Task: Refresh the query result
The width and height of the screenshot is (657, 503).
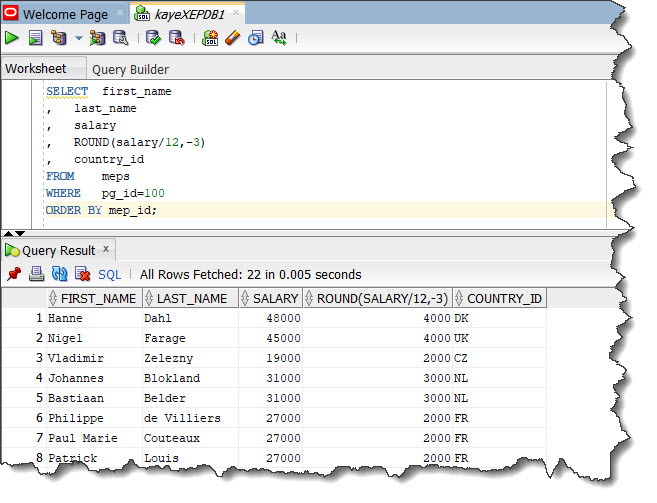Action: [x=59, y=274]
